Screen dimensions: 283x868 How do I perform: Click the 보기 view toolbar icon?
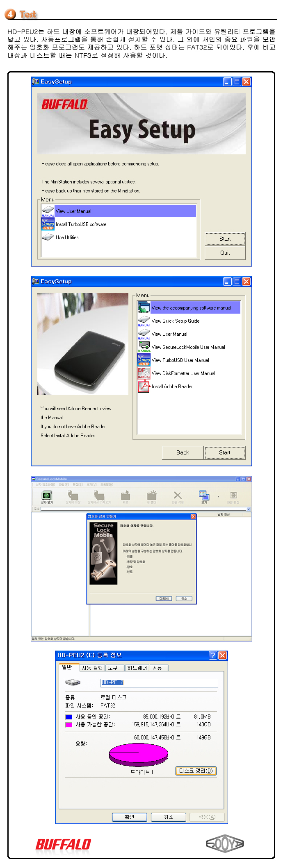pyautogui.click(x=204, y=497)
